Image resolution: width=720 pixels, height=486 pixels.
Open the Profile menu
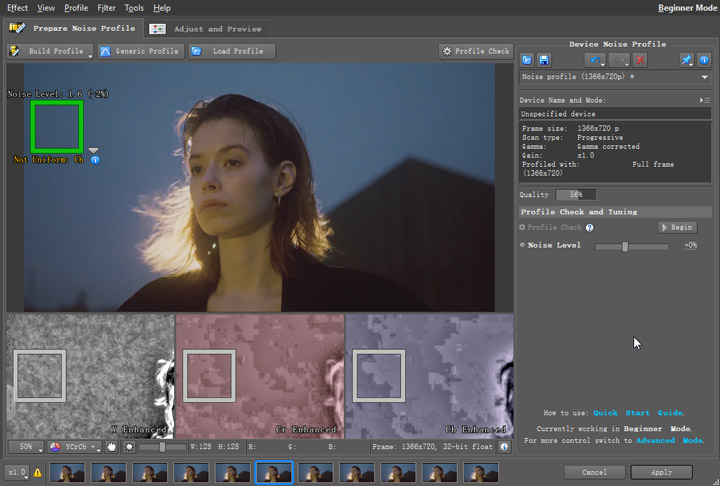76,8
